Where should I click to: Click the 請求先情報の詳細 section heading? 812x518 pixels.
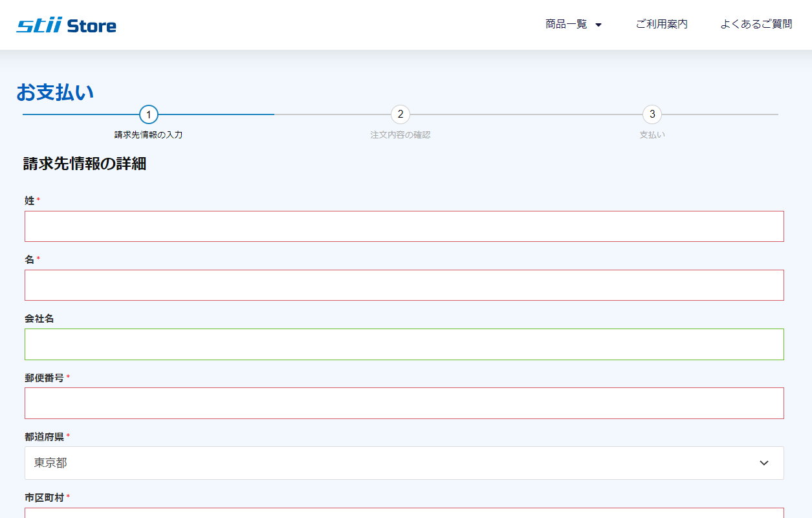[85, 164]
